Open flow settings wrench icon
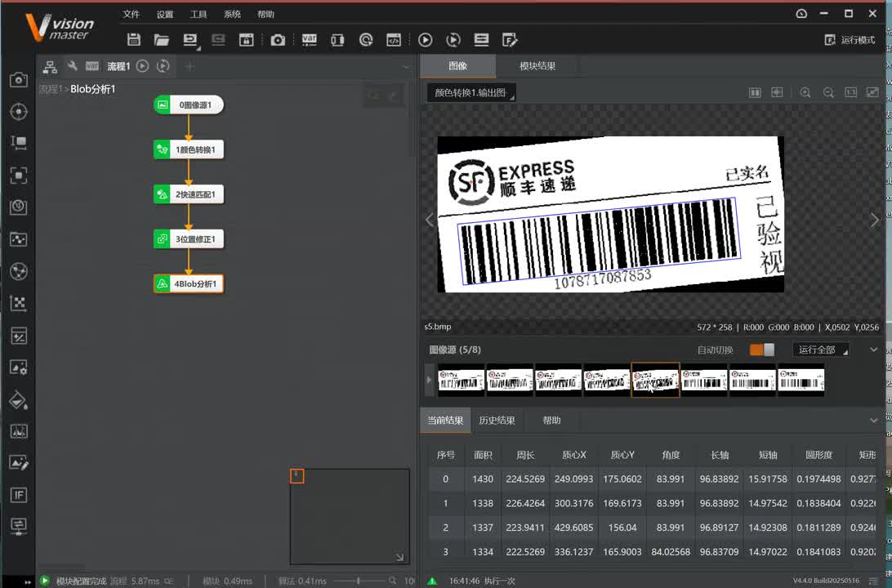 72,66
